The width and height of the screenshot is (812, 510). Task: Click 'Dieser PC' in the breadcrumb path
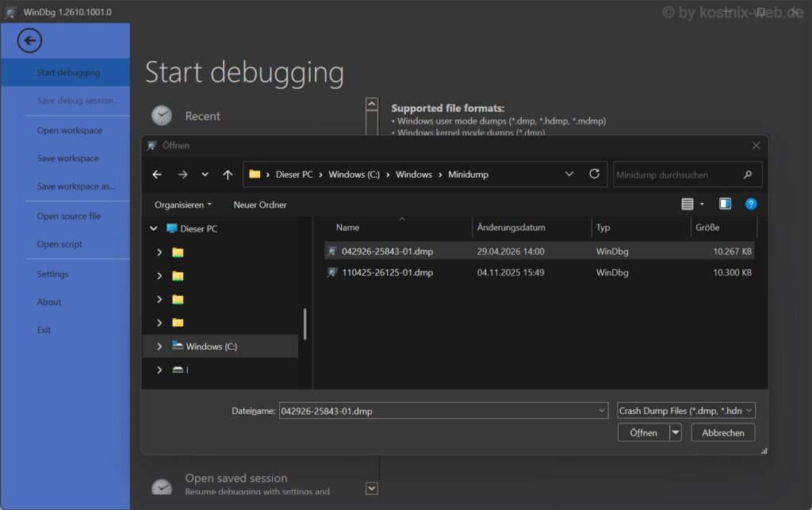(294, 174)
